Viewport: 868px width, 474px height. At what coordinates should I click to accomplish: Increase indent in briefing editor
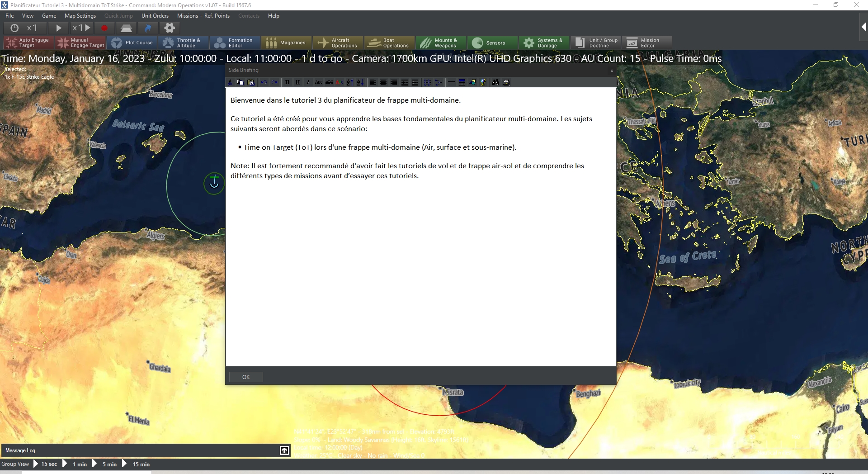click(405, 82)
